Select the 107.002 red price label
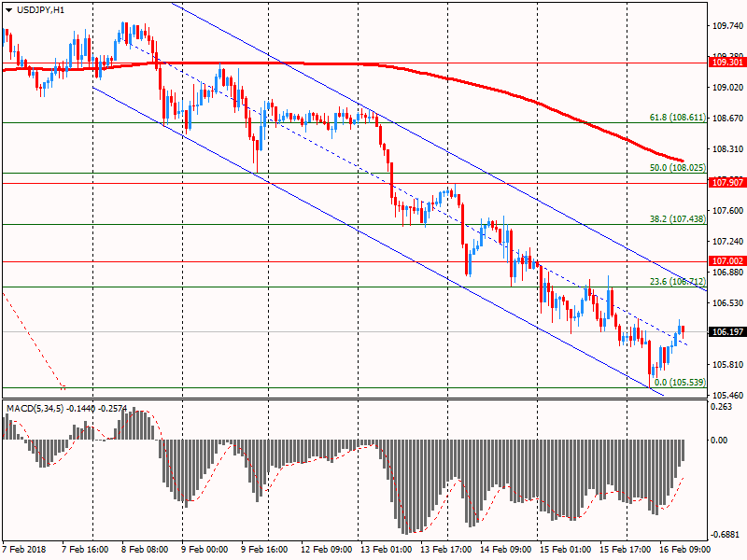The height and width of the screenshot is (560, 747). (x=727, y=261)
